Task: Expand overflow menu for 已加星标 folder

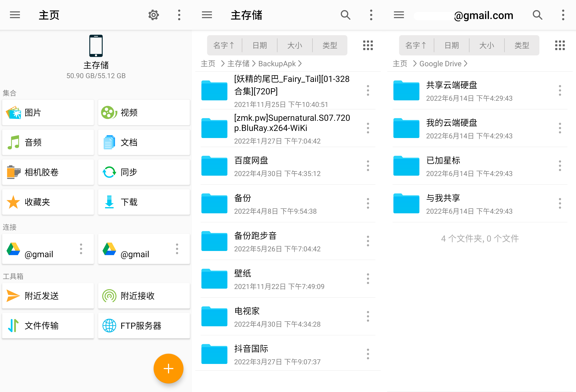Action: click(560, 166)
